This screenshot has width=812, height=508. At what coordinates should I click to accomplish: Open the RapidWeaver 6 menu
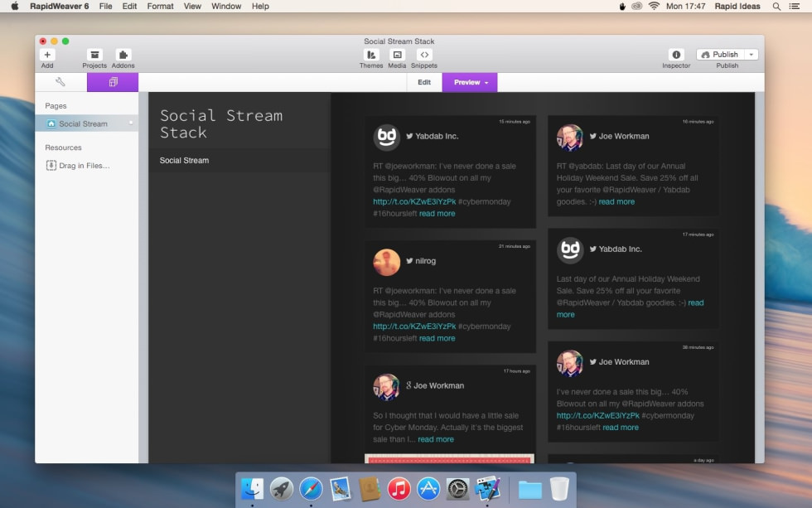coord(59,6)
